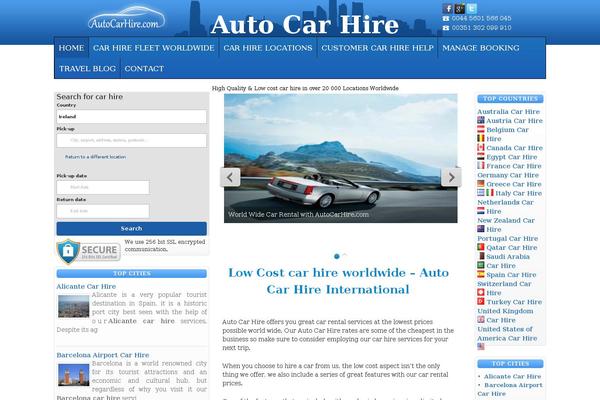This screenshot has width=600, height=400.
Task: Click the Spain flag icon
Action: (481, 274)
